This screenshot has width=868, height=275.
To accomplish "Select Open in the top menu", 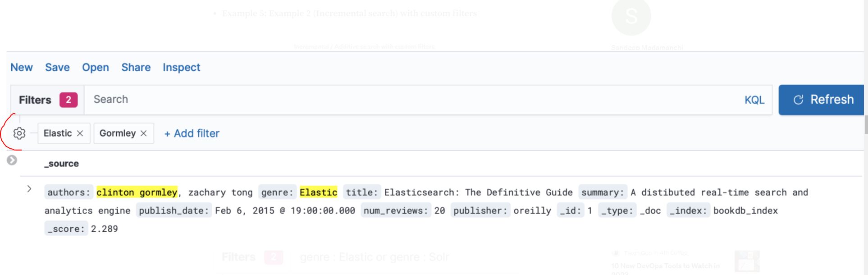I will coord(96,67).
